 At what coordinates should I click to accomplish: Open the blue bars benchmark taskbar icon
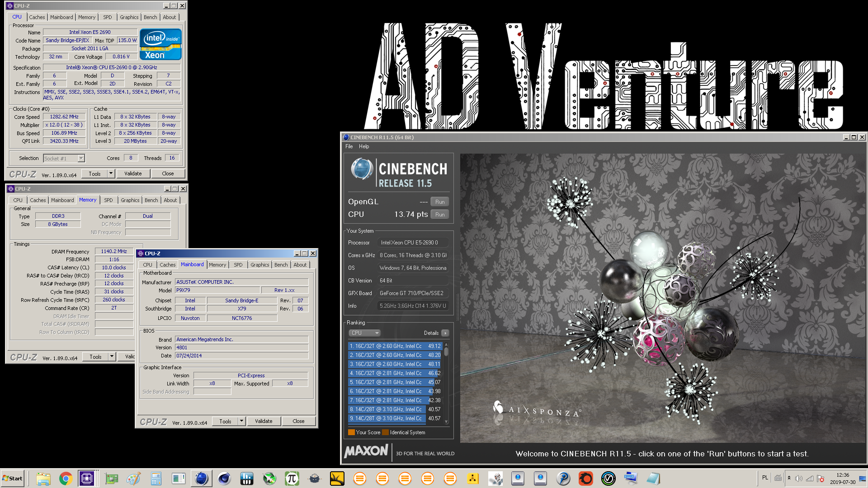coord(247,479)
